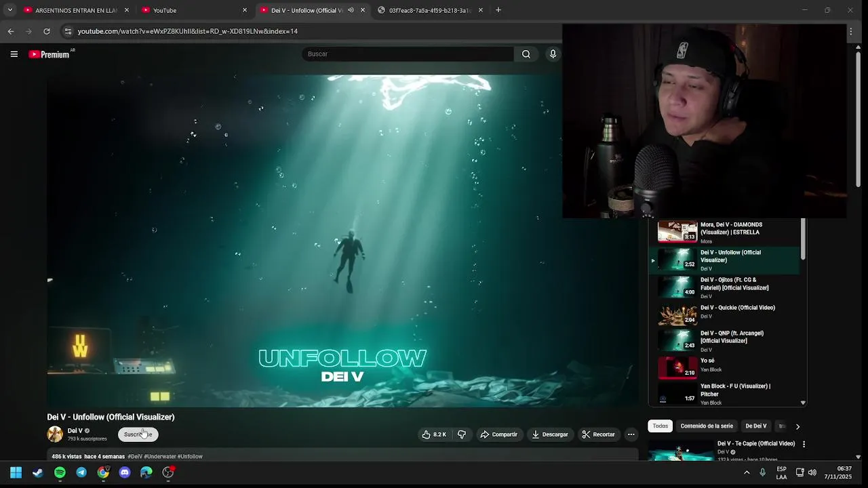Click the #Underwater hashtag link
This screenshot has width=868, height=488.
tap(159, 457)
